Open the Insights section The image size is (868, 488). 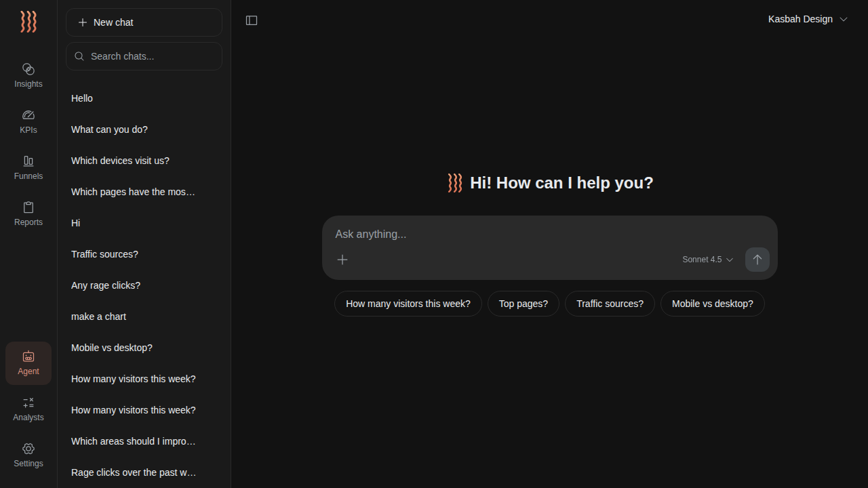point(28,75)
